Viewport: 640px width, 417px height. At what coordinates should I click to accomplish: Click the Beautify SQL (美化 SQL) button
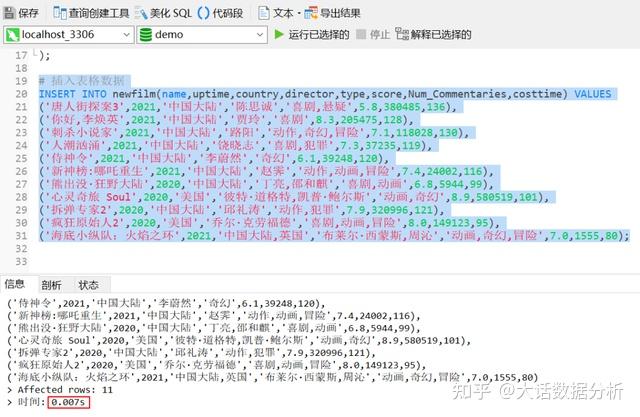click(163, 13)
